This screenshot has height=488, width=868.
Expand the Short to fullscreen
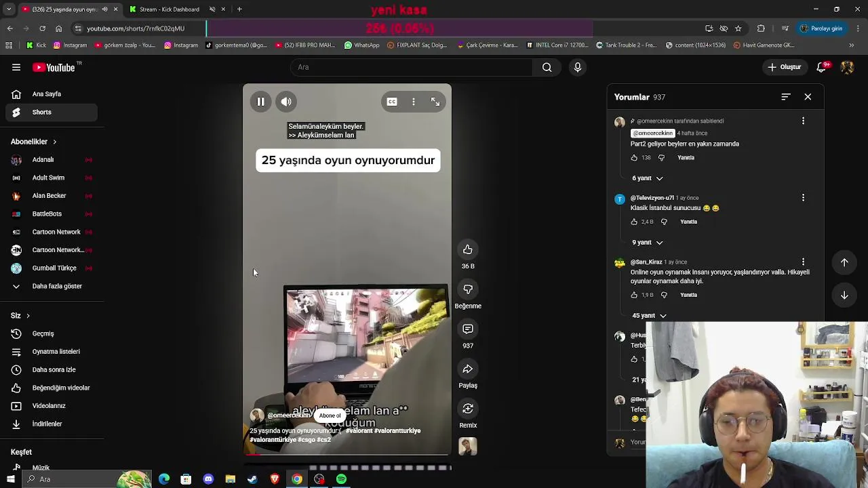tap(435, 102)
